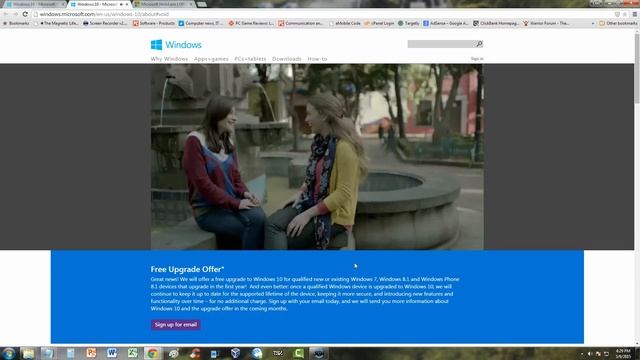Click the browser forward arrow
Image resolution: width=640 pixels, height=360 pixels.
[x=15, y=14]
